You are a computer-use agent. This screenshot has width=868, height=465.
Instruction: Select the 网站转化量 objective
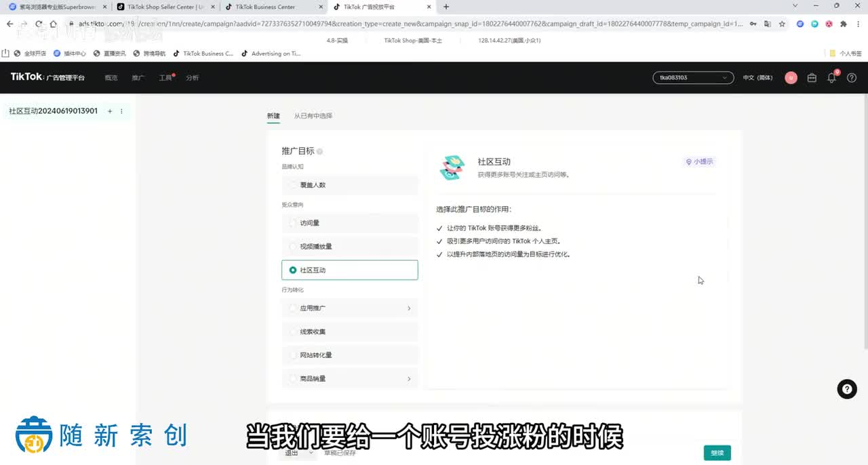[350, 355]
